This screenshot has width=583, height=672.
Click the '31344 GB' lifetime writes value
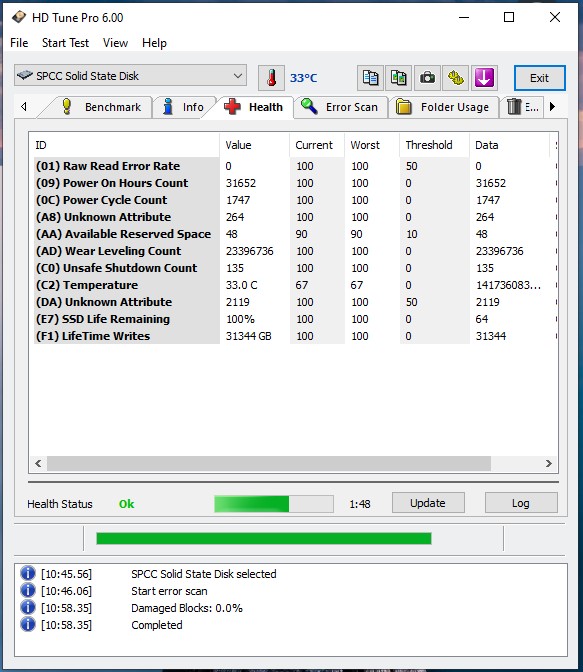click(x=249, y=336)
